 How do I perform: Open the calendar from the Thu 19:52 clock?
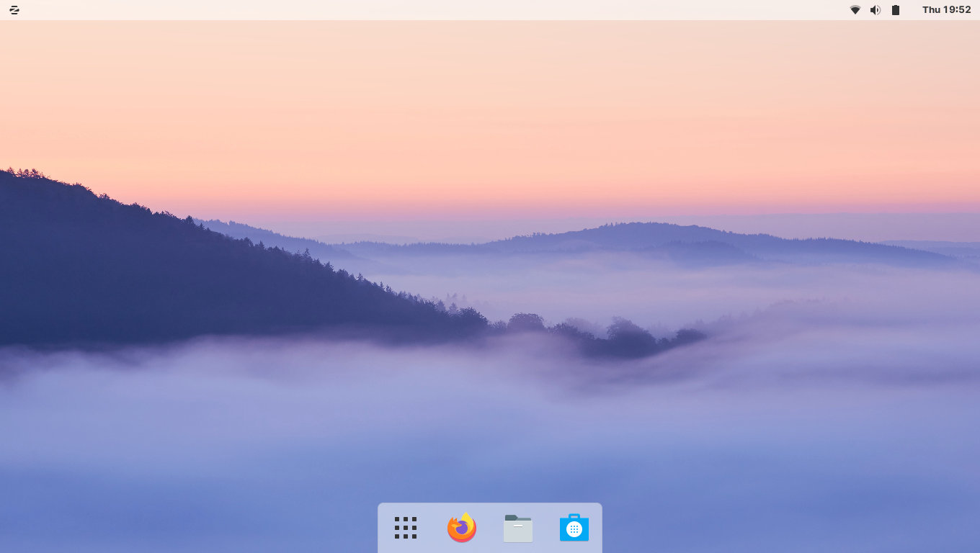coord(946,10)
